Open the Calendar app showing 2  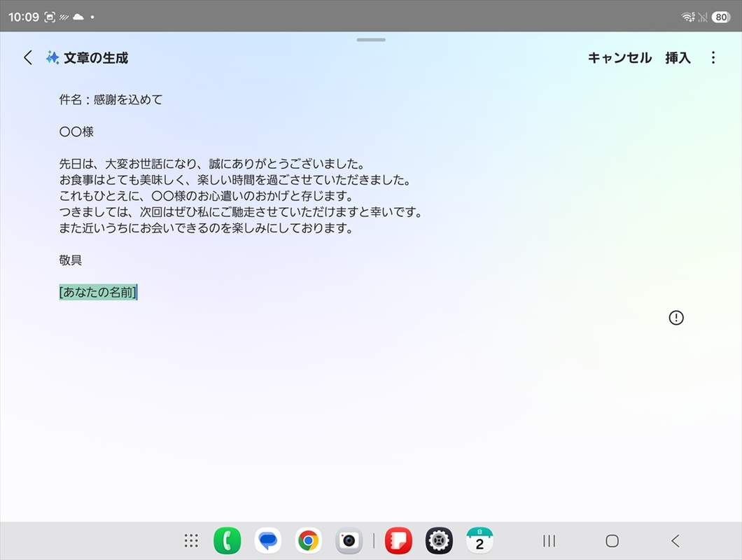(479, 540)
